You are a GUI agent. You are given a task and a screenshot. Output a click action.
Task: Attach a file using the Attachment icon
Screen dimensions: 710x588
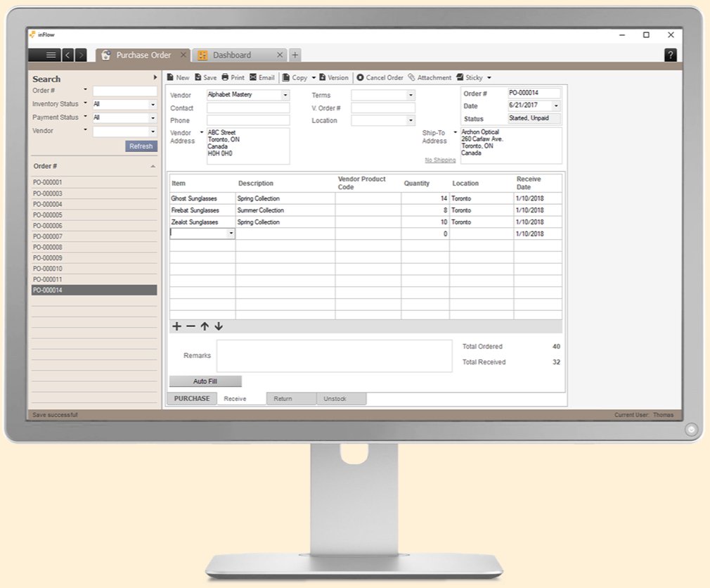click(429, 77)
